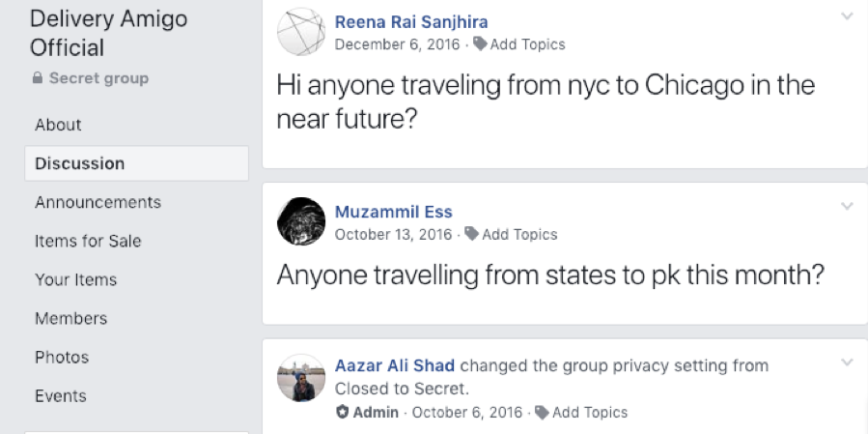
Task: Click the December 6, 2016 timestamp
Action: pyautogui.click(x=397, y=44)
